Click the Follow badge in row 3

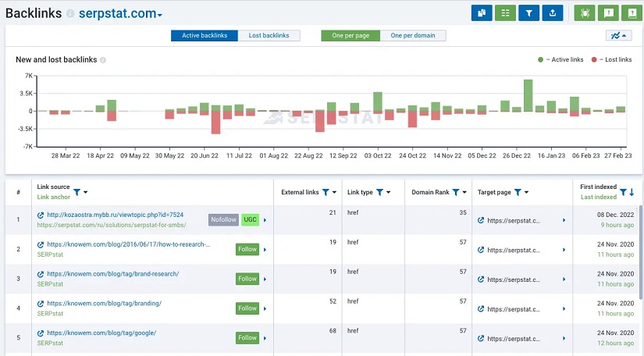coord(247,279)
